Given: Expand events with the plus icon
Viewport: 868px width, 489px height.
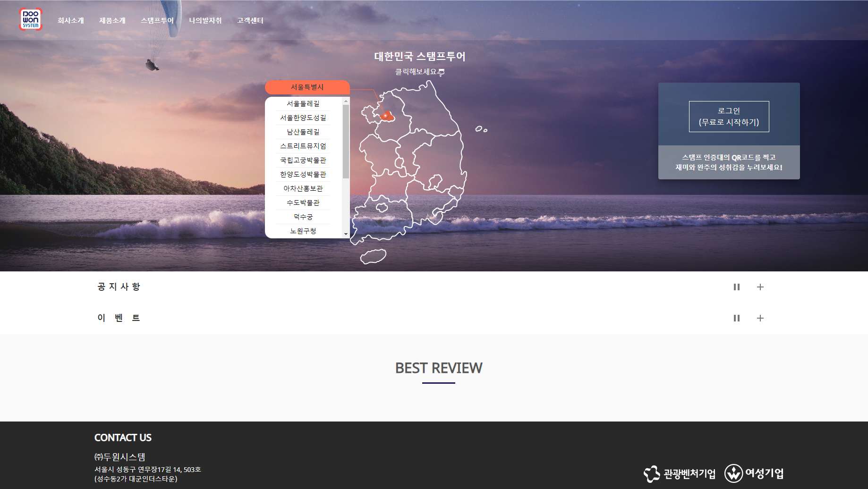Looking at the screenshot, I should click(760, 318).
